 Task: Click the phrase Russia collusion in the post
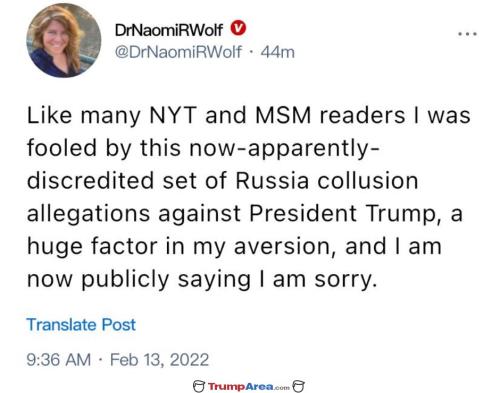pos(327,181)
